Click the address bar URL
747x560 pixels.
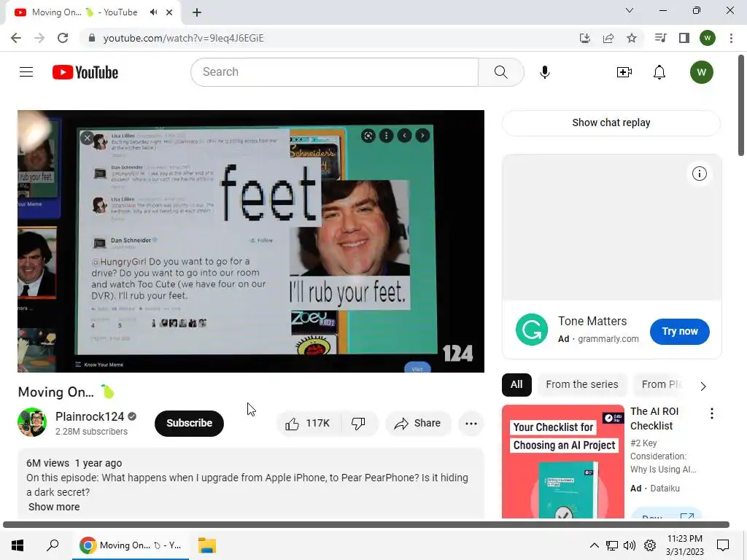click(183, 38)
